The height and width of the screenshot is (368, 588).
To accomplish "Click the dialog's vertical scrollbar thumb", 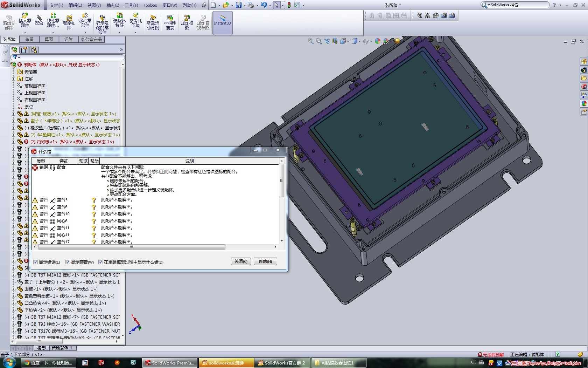I will (281, 180).
